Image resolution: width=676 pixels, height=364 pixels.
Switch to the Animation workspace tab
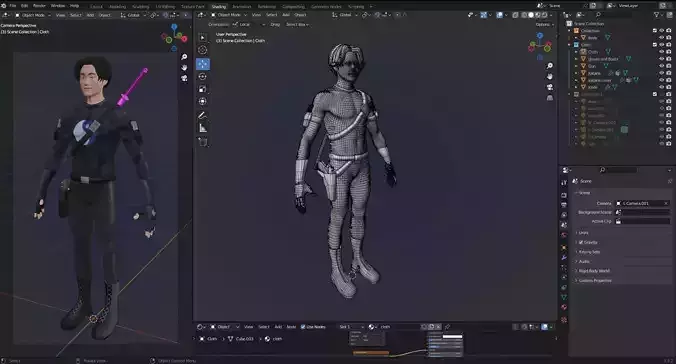(x=241, y=6)
